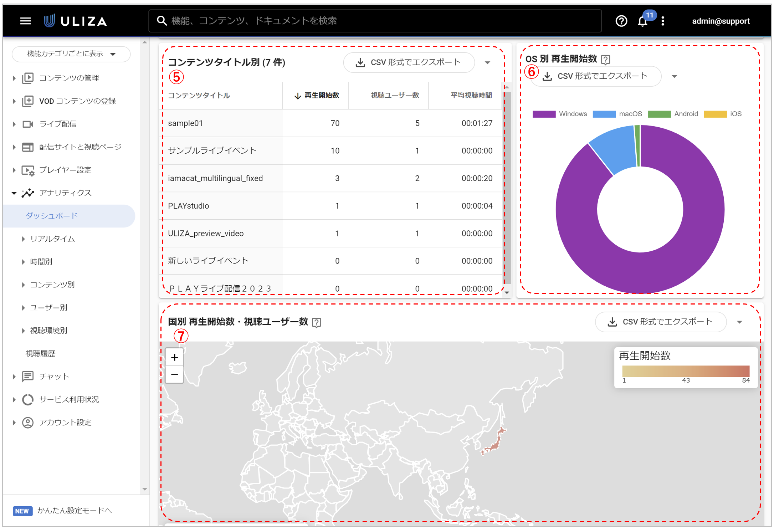
Task: Export 国別 data as CSV
Action: (x=661, y=322)
